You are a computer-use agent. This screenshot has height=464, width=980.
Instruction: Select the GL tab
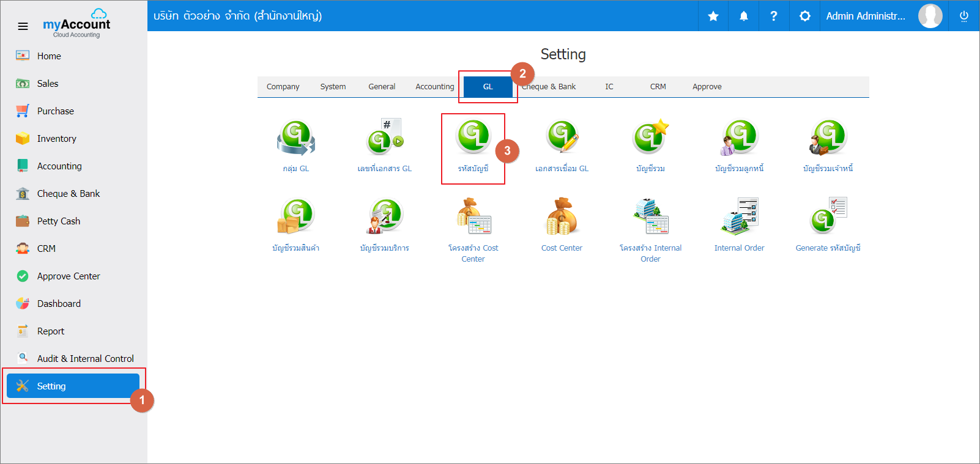[x=488, y=87]
